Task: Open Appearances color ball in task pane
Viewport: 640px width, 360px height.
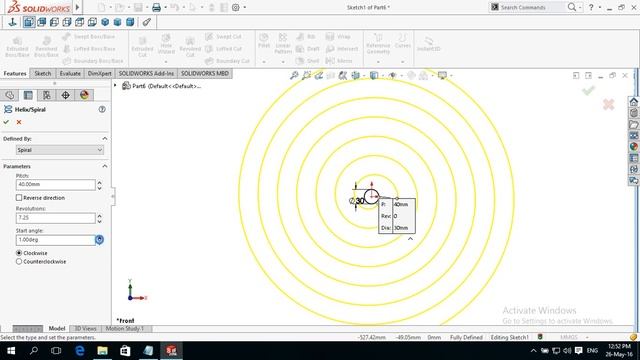Action: click(633, 147)
